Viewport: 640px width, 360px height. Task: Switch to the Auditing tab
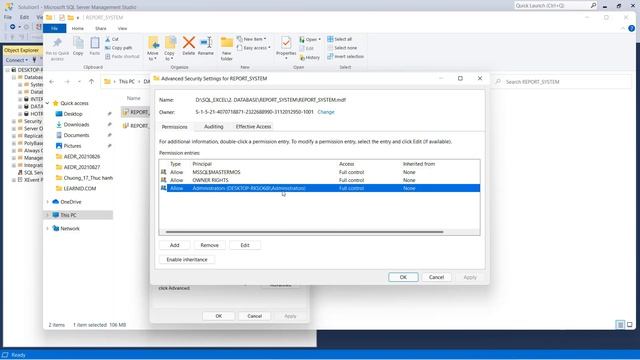point(213,127)
